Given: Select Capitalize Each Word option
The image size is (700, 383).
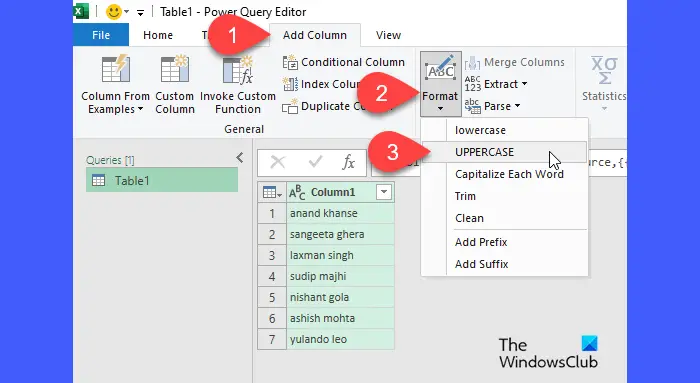Looking at the screenshot, I should [x=504, y=174].
